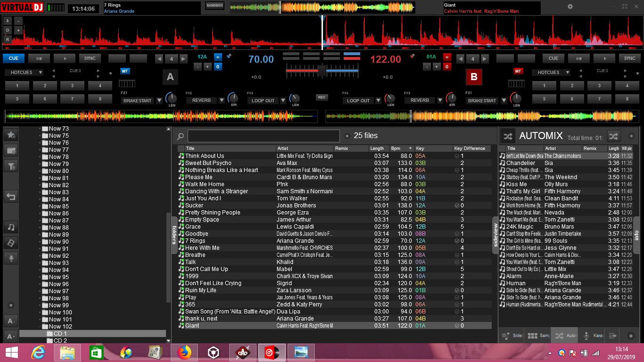Click the pause-stop button on deck B
The height and width of the screenshot is (362, 644).
(x=578, y=58)
